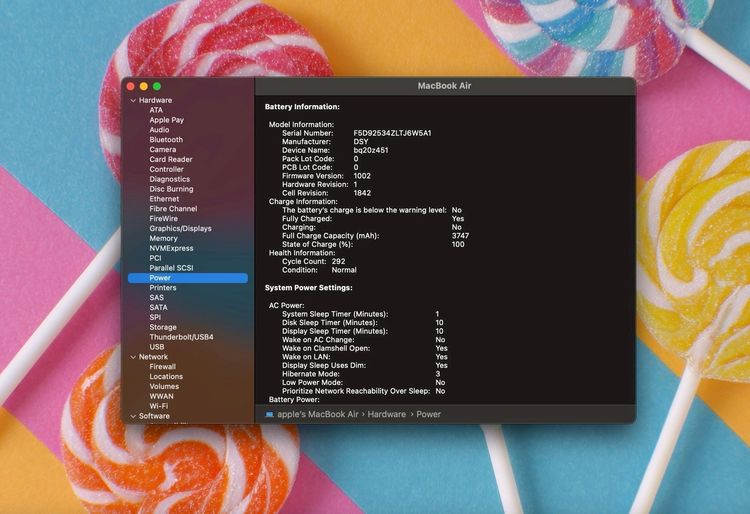Click the Hibernate Mode label
This screenshot has height=514, width=750.
pyautogui.click(x=311, y=374)
